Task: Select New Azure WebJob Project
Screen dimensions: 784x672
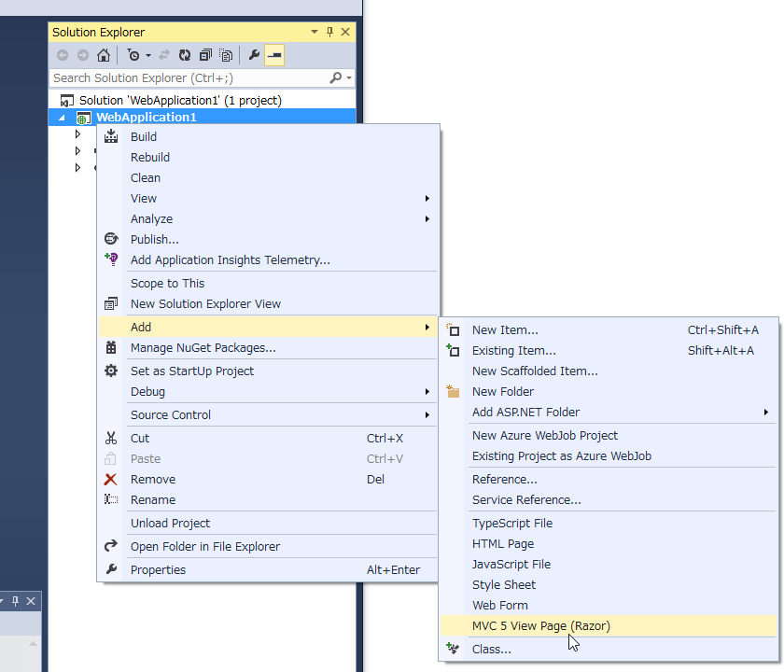Action: (609, 435)
